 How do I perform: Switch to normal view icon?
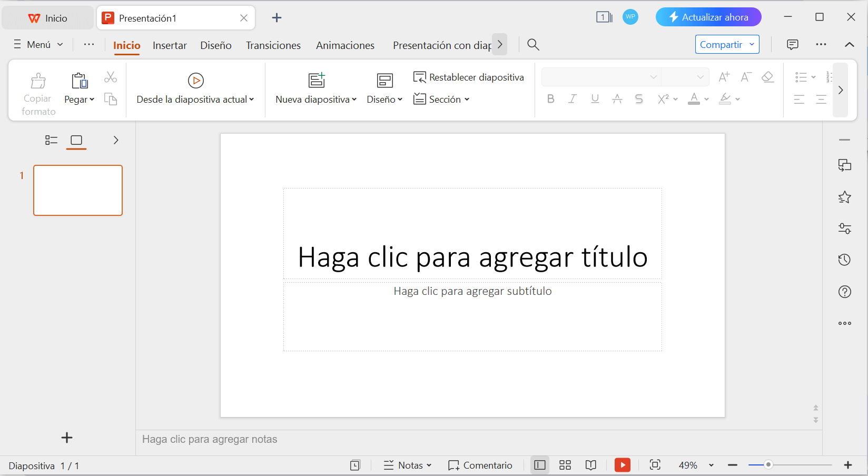tap(540, 465)
